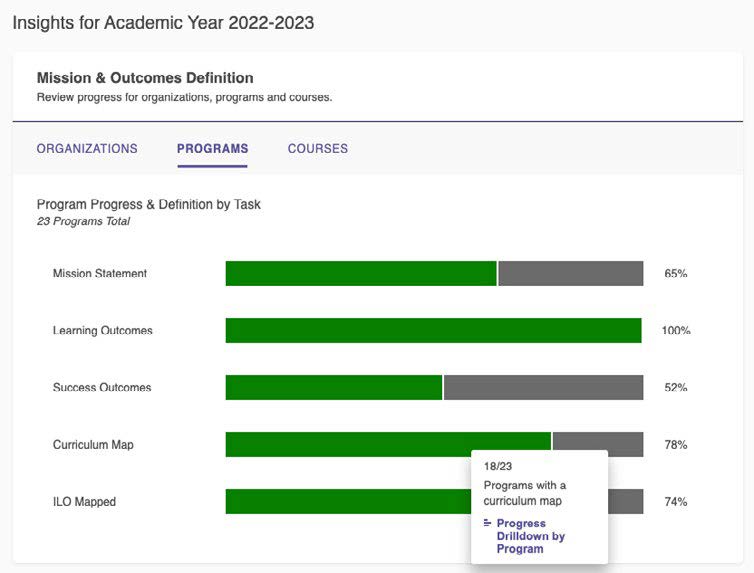Click the green ILO Mapped bar segment

click(348, 501)
